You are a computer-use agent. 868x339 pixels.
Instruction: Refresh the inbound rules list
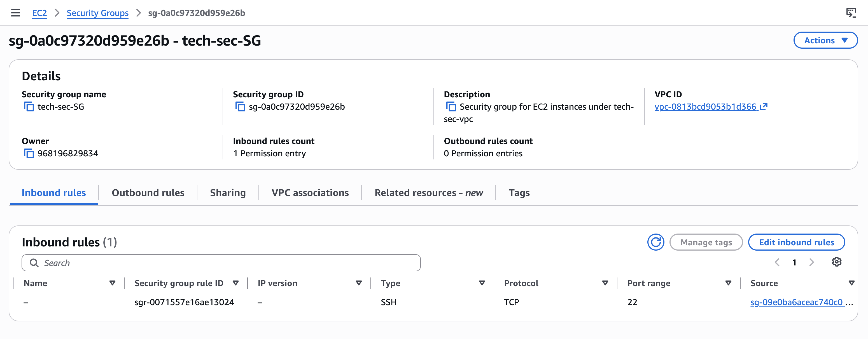click(656, 242)
